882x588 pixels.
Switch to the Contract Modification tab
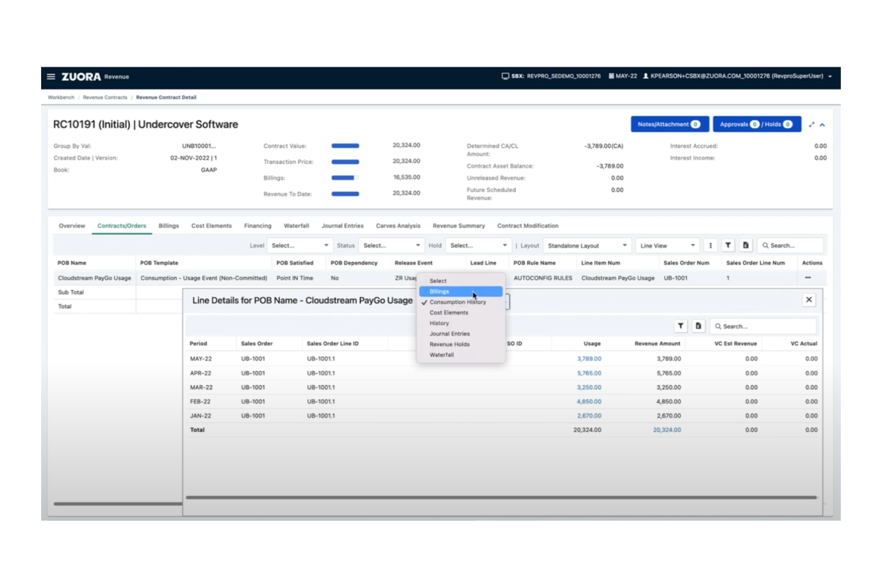pos(528,226)
